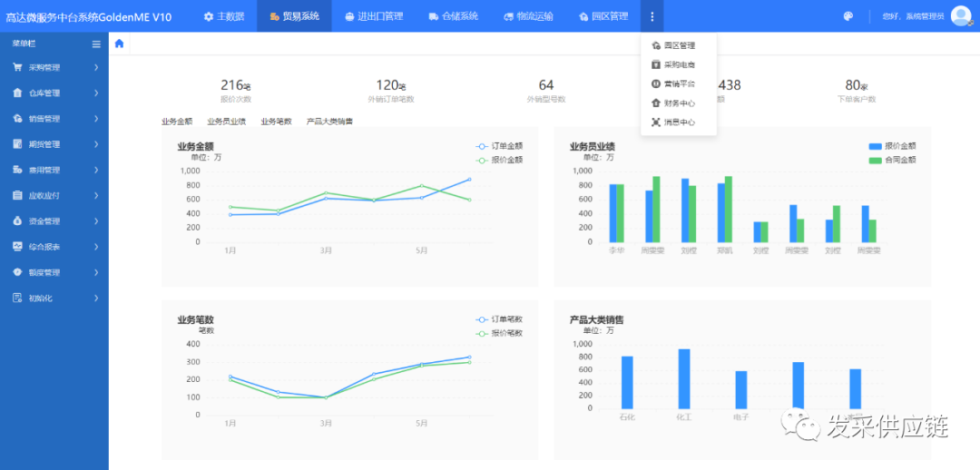This screenshot has height=470, width=980.
Task: Select 消息中心 in the overflow dropdown
Action: pos(679,122)
